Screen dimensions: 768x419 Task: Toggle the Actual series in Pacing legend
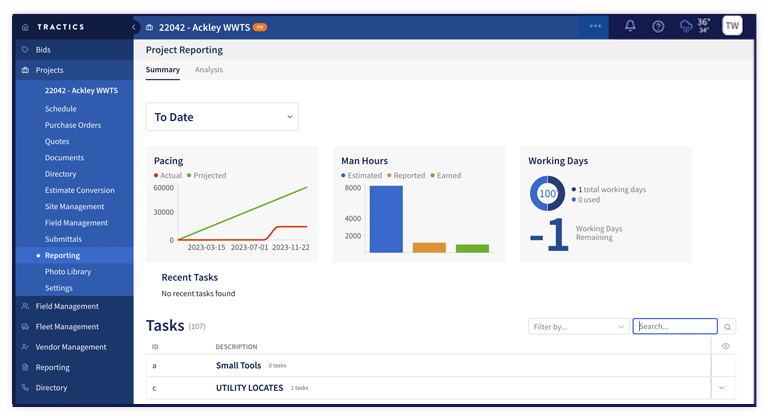[172, 176]
